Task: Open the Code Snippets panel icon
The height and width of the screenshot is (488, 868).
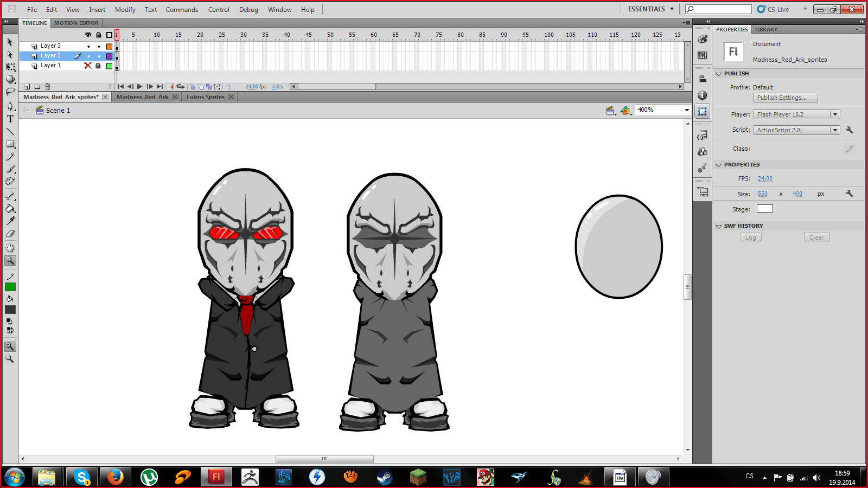Action: [703, 135]
